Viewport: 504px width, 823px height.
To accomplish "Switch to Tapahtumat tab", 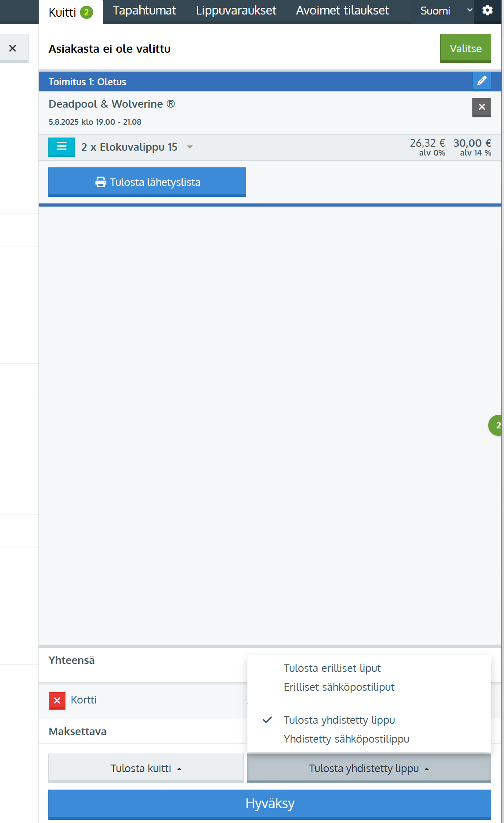I will point(144,11).
